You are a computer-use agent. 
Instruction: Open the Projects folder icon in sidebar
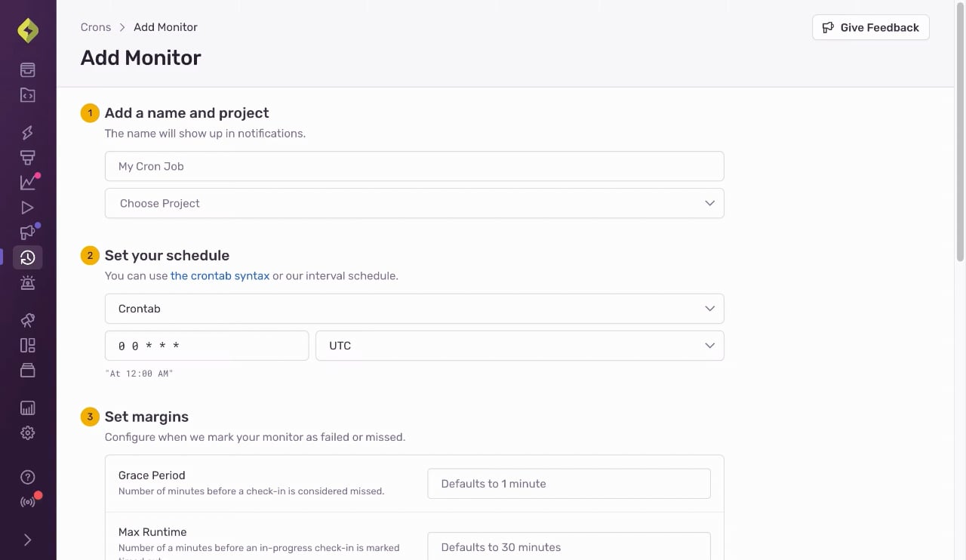(27, 95)
